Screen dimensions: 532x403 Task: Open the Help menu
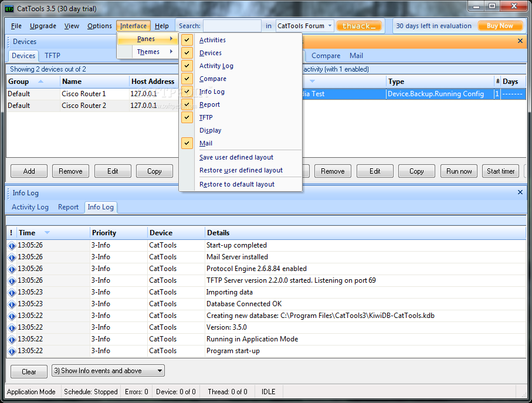coord(162,26)
